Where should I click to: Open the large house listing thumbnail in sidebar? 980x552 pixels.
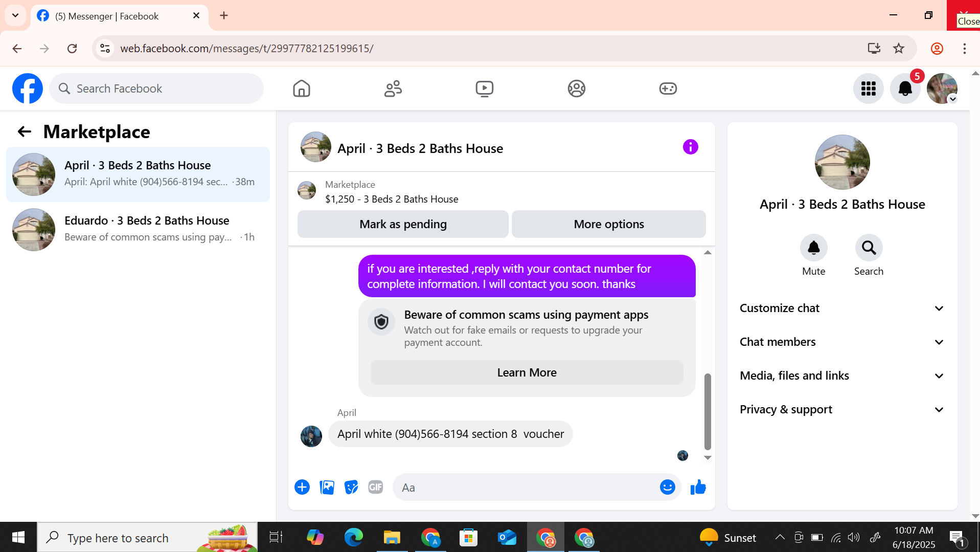coord(842,162)
